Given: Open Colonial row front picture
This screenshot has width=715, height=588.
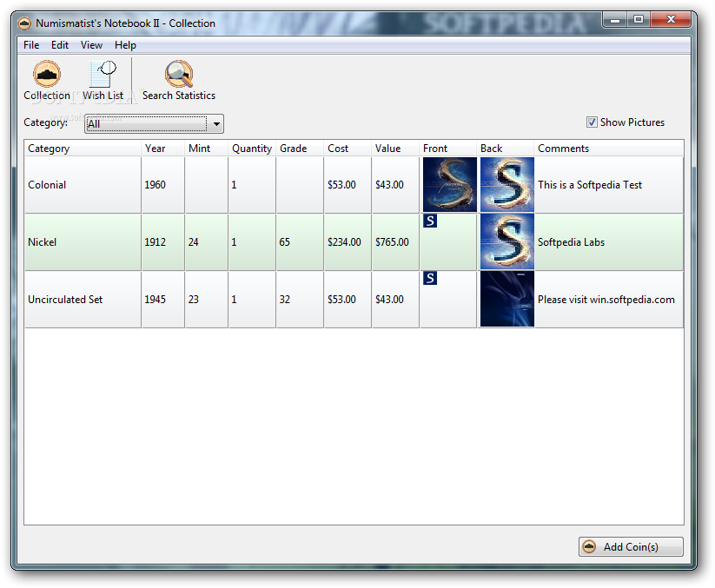Looking at the screenshot, I should point(450,185).
